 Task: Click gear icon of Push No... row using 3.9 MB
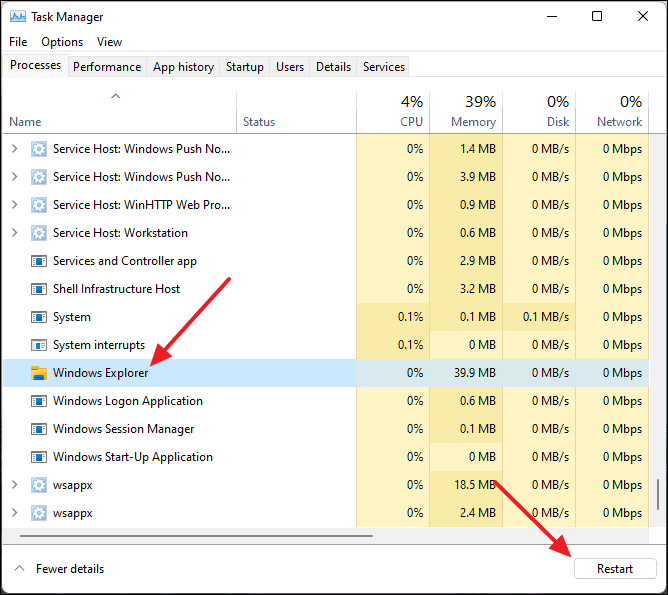click(39, 177)
